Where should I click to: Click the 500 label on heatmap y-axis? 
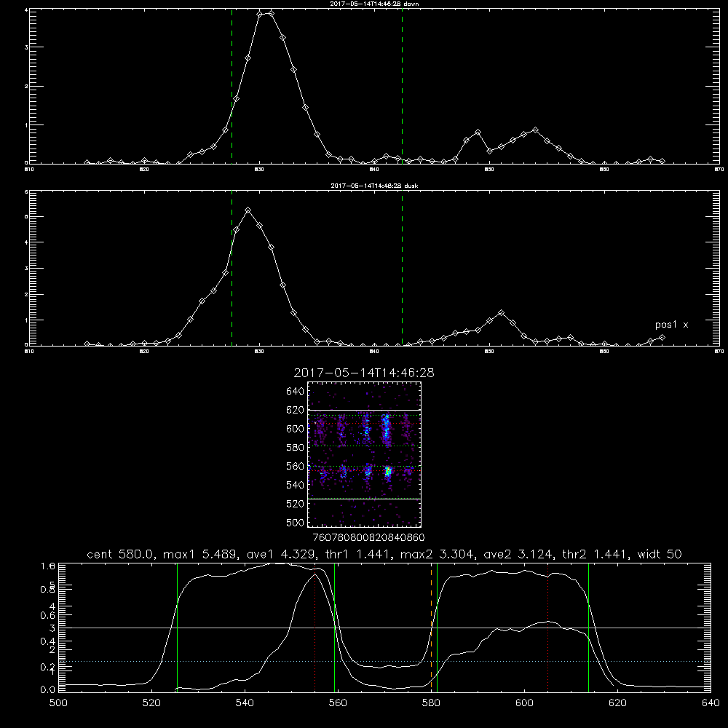point(296,522)
